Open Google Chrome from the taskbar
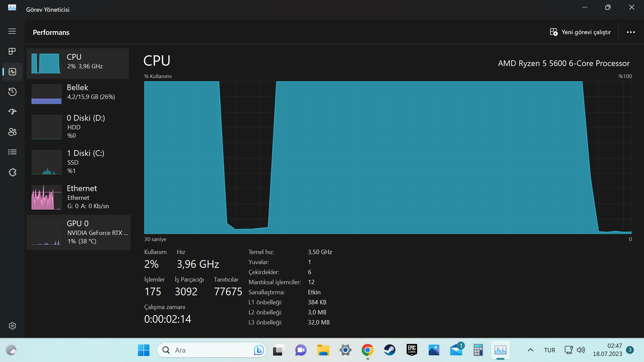The image size is (644, 362). tap(368, 350)
